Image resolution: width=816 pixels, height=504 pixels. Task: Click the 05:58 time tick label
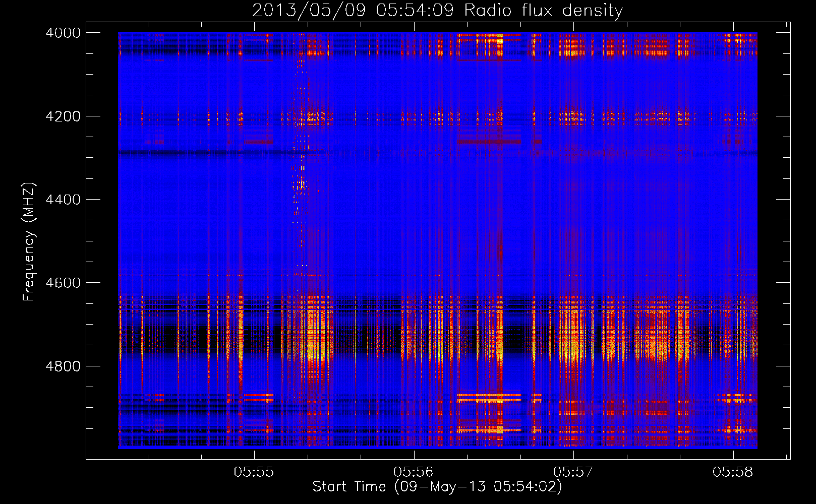pyautogui.click(x=733, y=472)
